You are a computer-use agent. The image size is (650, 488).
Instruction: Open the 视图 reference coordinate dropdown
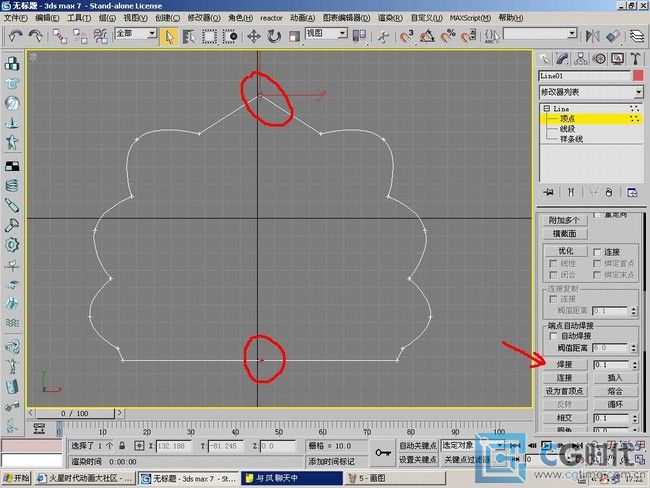[342, 33]
